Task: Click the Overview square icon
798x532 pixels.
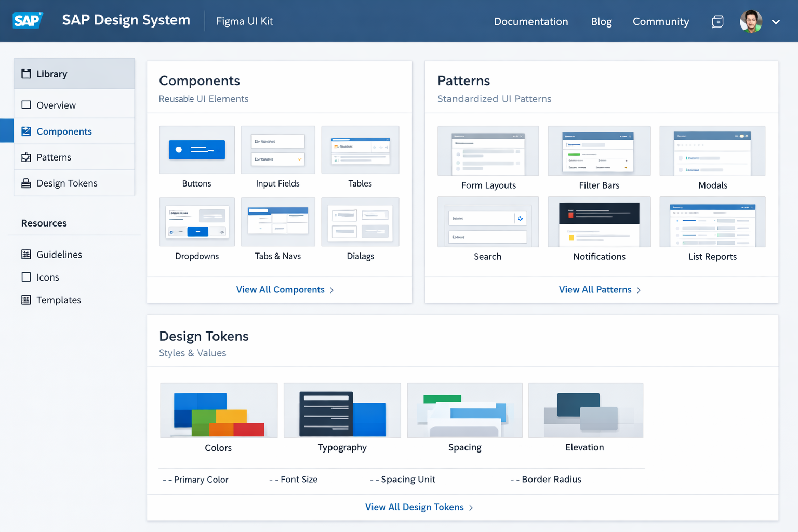Action: click(26, 105)
